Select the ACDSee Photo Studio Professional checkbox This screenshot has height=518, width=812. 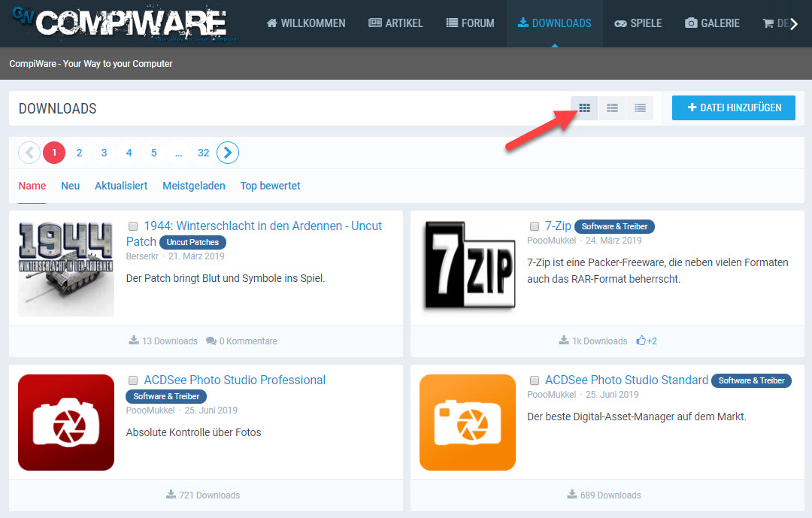(x=133, y=380)
